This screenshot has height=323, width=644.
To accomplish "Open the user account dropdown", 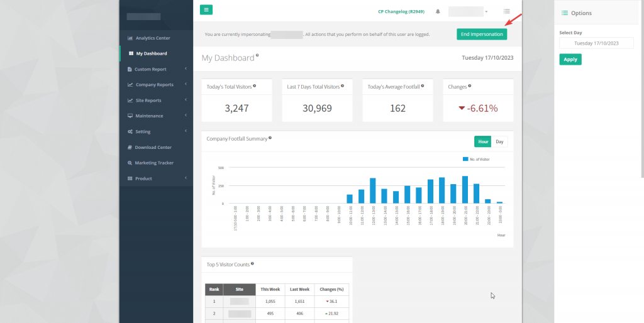I will coord(469,11).
